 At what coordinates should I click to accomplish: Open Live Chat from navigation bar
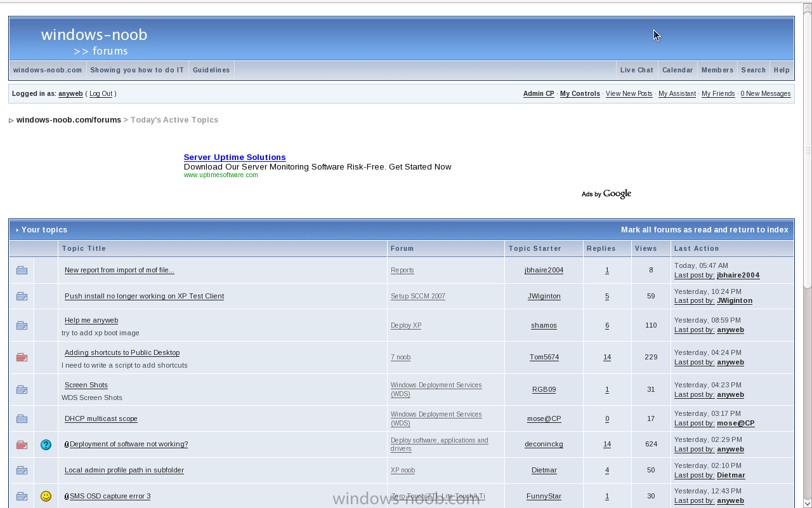636,70
